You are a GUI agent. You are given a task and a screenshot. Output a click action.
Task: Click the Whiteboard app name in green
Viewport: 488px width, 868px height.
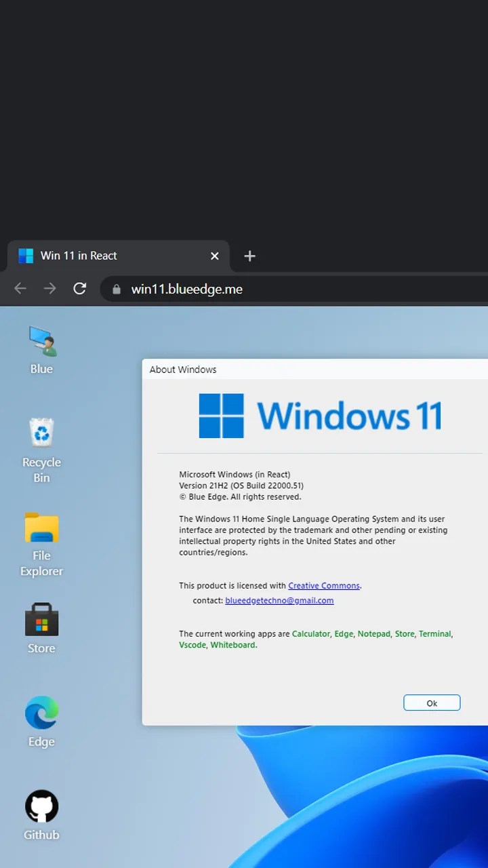(x=233, y=645)
